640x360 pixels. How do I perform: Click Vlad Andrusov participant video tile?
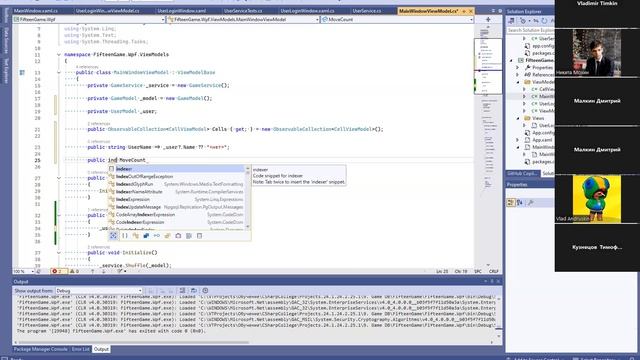[597, 199]
